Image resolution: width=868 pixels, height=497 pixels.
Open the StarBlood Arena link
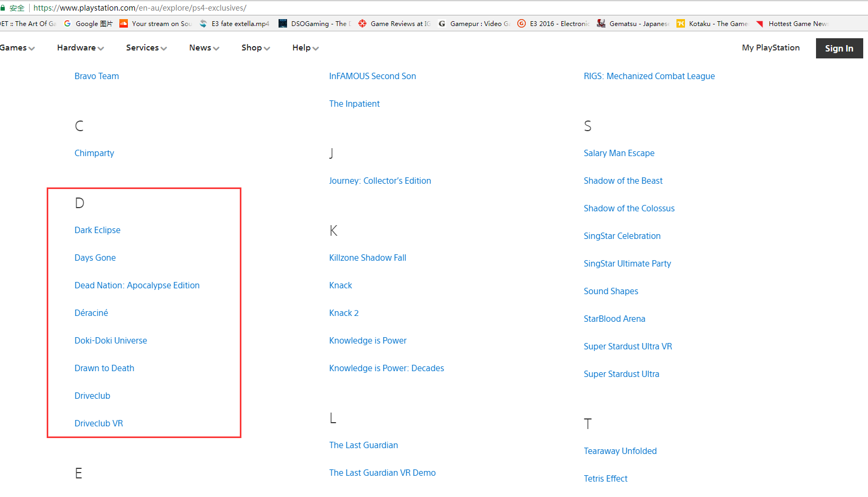tap(614, 319)
